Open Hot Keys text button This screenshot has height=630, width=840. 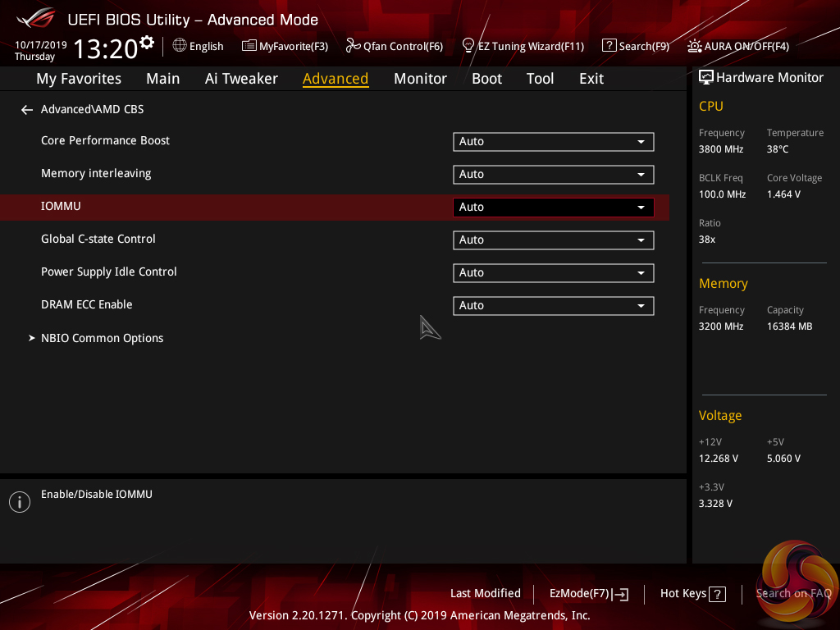point(683,594)
